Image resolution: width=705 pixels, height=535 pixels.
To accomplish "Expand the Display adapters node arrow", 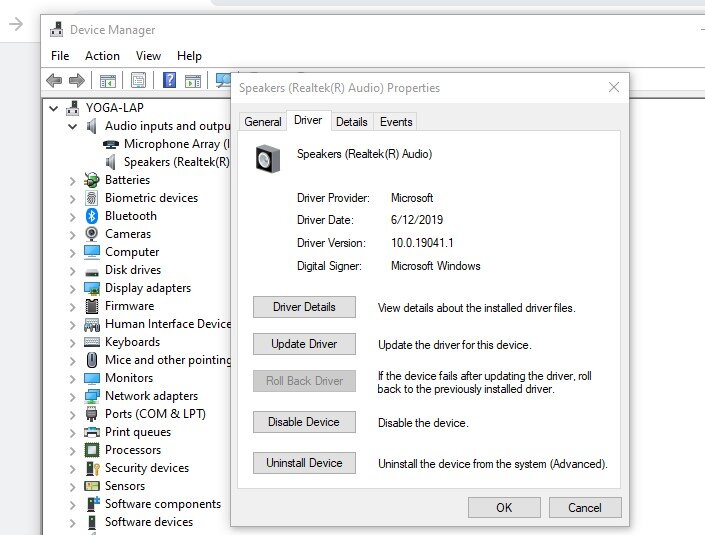I will (x=72, y=289).
